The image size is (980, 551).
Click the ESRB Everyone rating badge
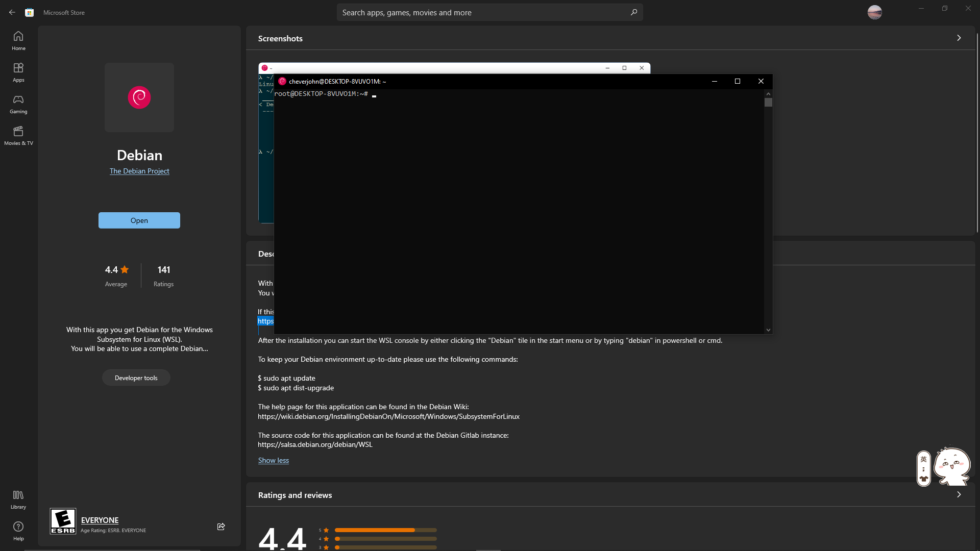point(63,521)
